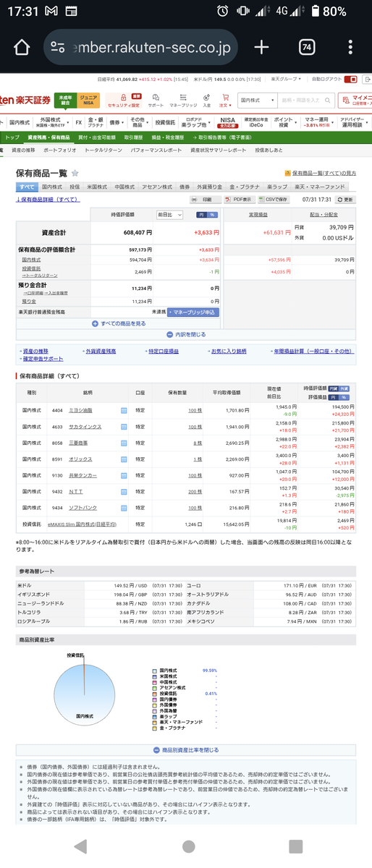This screenshot has width=372, height=868.
Task: Tap the Android home circle button
Action: [x=188, y=846]
